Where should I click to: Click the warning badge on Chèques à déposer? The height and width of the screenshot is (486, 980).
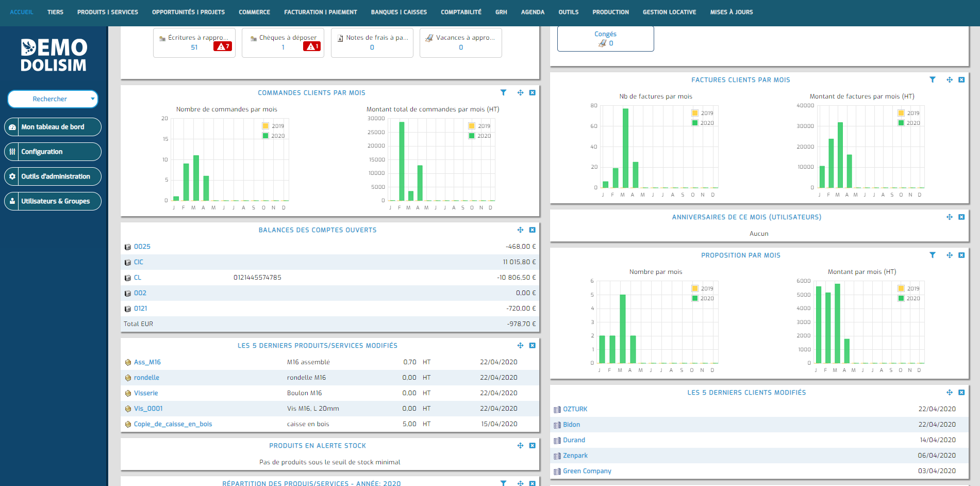[x=312, y=46]
